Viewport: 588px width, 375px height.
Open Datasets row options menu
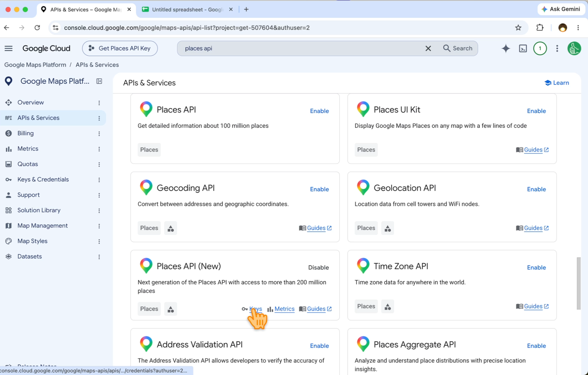coord(99,257)
